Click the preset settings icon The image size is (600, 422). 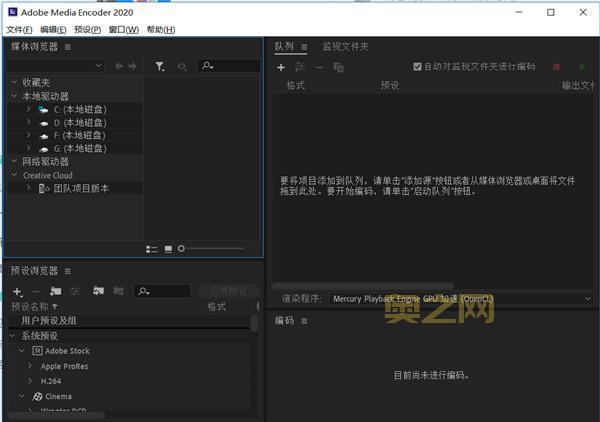point(75,292)
